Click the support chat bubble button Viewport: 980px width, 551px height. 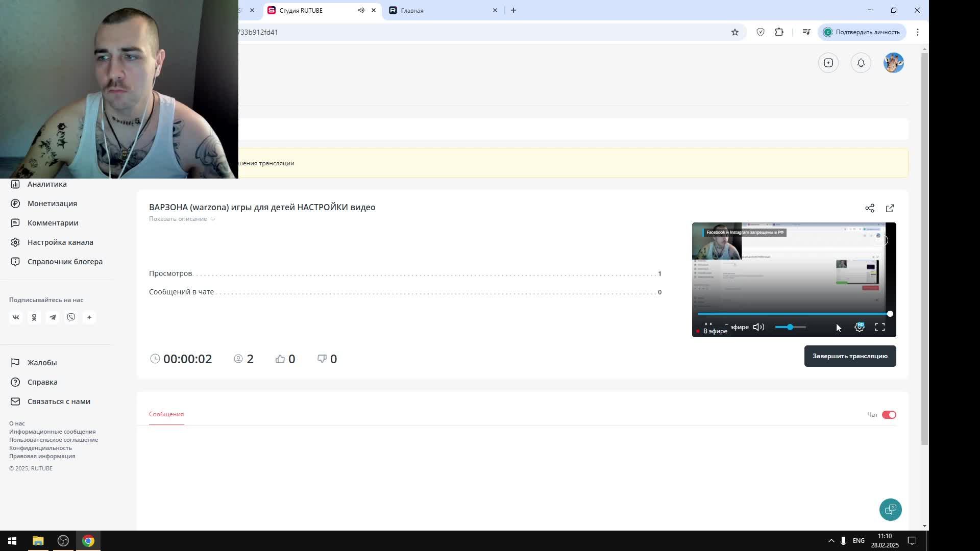(x=890, y=509)
